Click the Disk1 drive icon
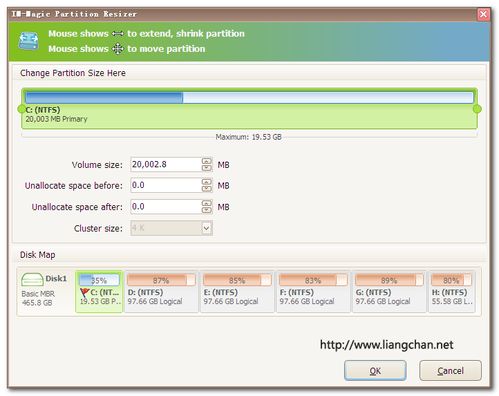Screen dimensions: 499x396 click(32, 279)
